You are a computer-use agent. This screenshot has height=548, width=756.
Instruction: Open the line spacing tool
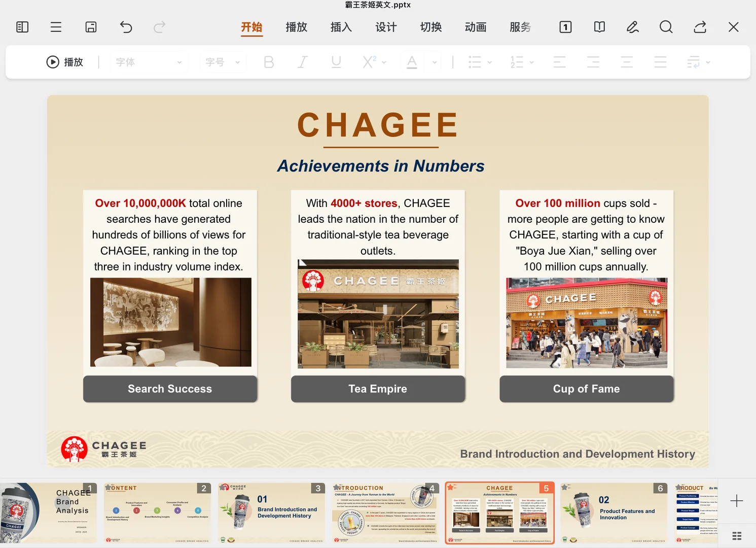693,62
